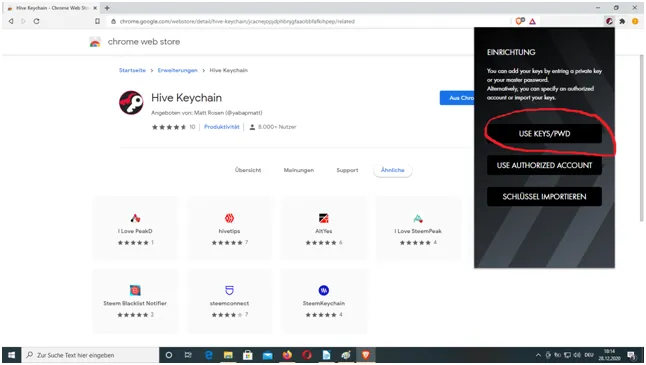The width and height of the screenshot is (646, 365).
Task: Click the blue Aus Chrome button
Action: pos(457,98)
